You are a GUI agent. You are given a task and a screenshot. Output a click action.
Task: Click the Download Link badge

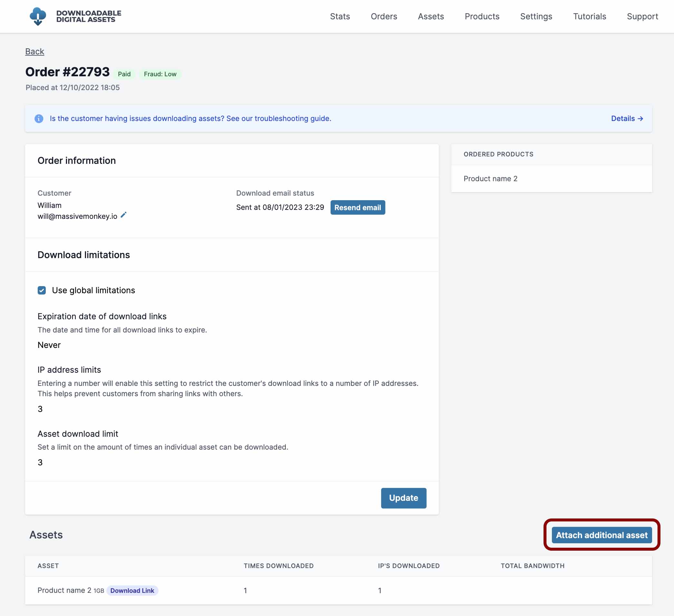pyautogui.click(x=132, y=590)
